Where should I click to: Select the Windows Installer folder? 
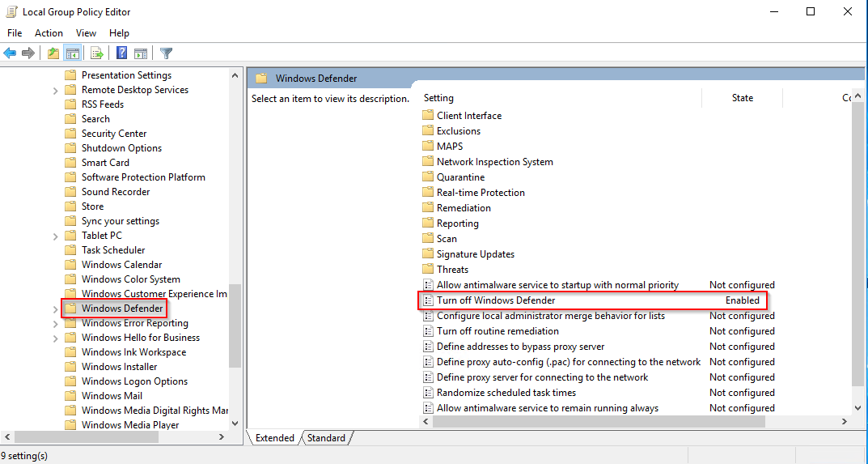coord(119,367)
